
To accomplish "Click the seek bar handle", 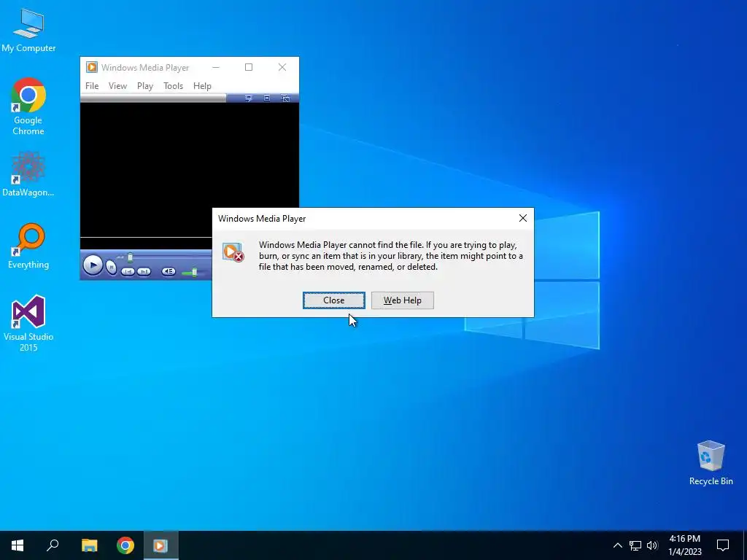I will pyautogui.click(x=130, y=257).
